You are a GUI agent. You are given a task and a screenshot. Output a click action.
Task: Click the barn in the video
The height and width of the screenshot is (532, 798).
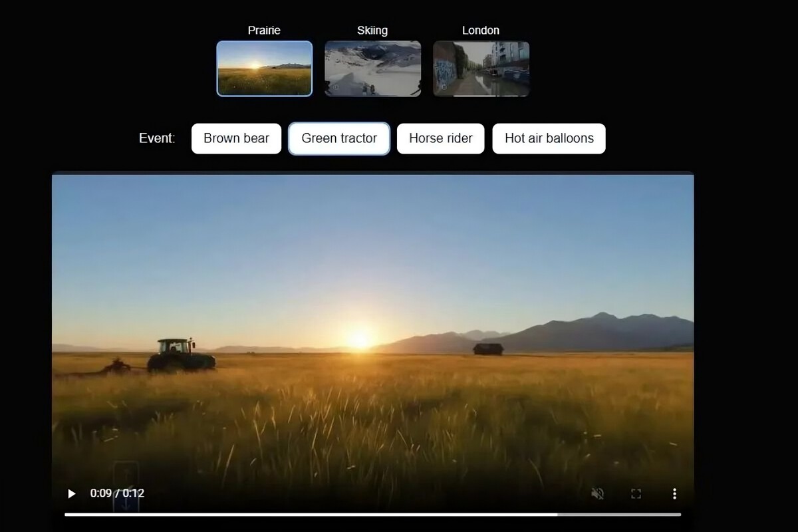(487, 348)
